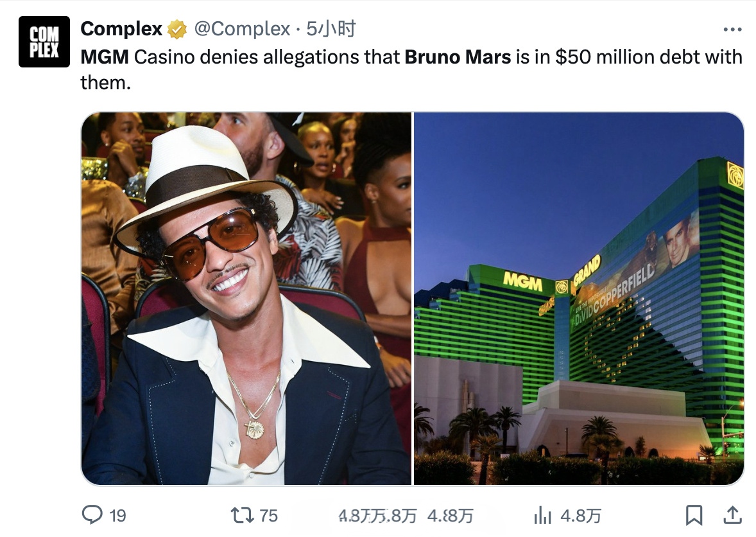Click the retweet count 75
This screenshot has height=537, width=756.
269,516
